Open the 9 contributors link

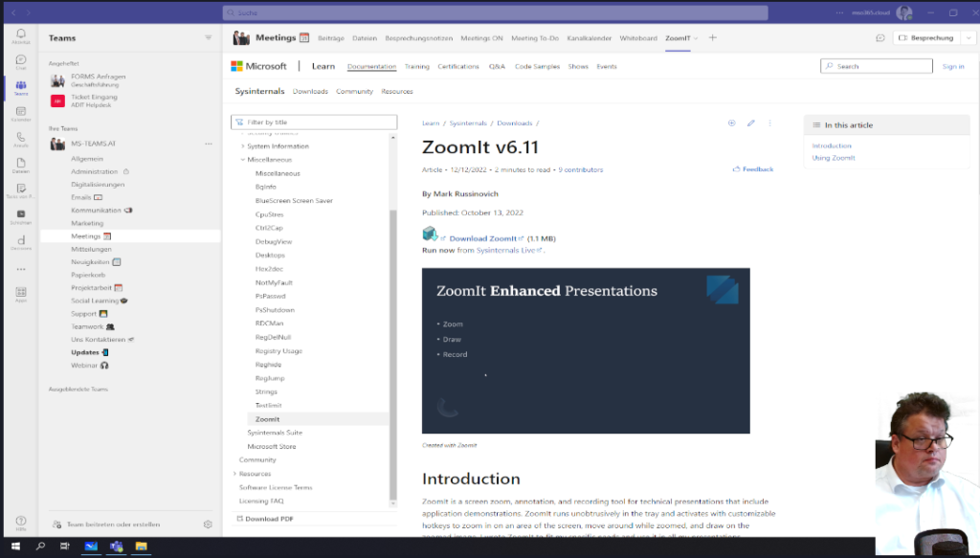coord(581,170)
